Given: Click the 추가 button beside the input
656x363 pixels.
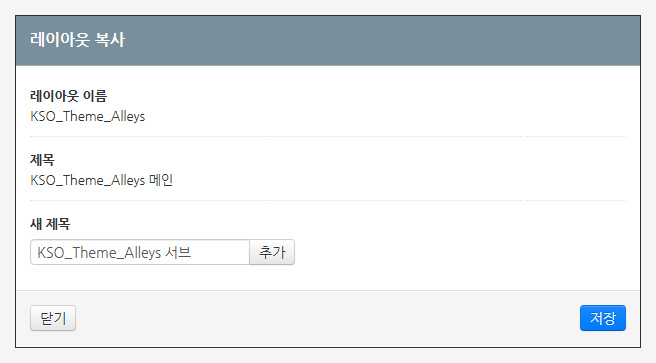Looking at the screenshot, I should pyautogui.click(x=272, y=252).
